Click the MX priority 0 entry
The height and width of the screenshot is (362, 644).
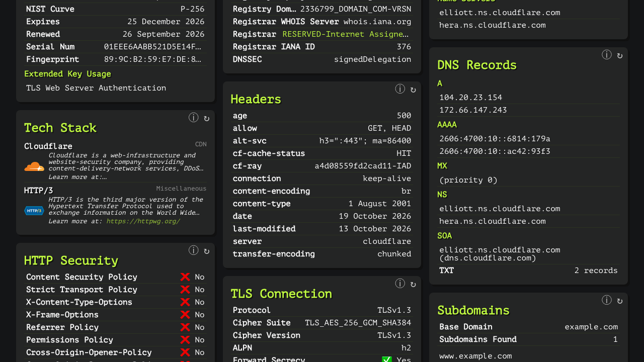(x=468, y=180)
